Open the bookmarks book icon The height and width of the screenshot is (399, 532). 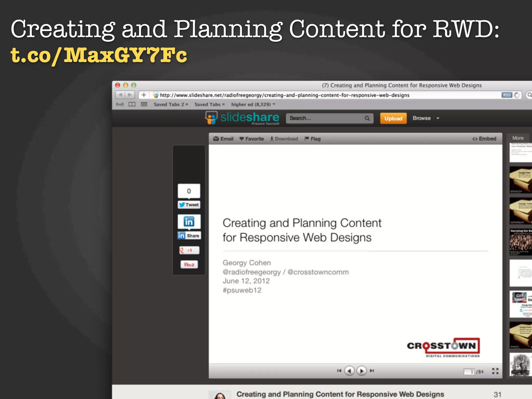pyautogui.click(x=132, y=104)
